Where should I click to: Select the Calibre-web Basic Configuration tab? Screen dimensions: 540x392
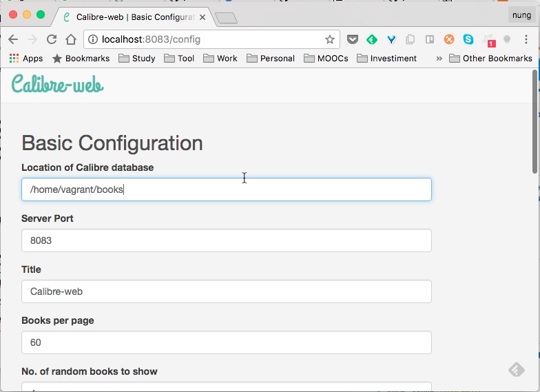coord(134,17)
